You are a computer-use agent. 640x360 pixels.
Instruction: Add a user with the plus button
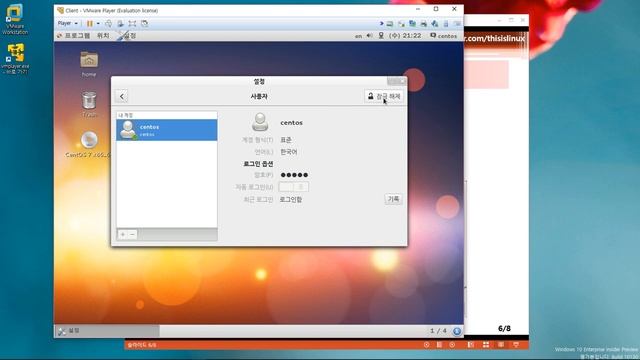click(x=122, y=234)
